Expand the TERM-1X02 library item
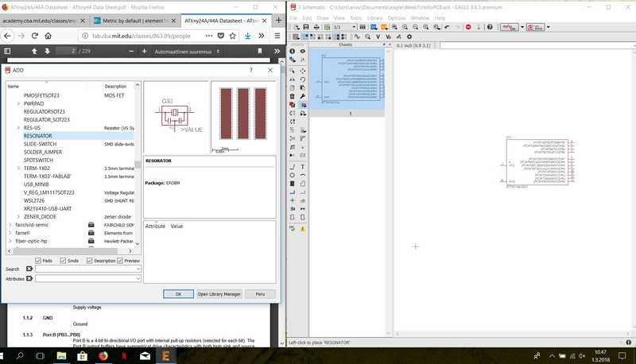Image resolution: width=636 pixels, height=364 pixels. click(x=18, y=168)
